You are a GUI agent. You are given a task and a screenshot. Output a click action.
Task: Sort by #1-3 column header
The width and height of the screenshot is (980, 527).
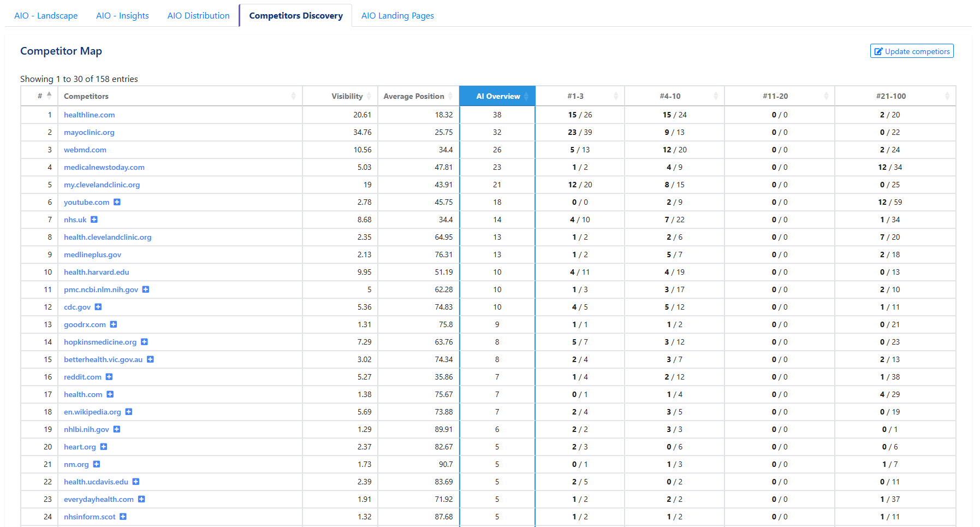(580, 96)
